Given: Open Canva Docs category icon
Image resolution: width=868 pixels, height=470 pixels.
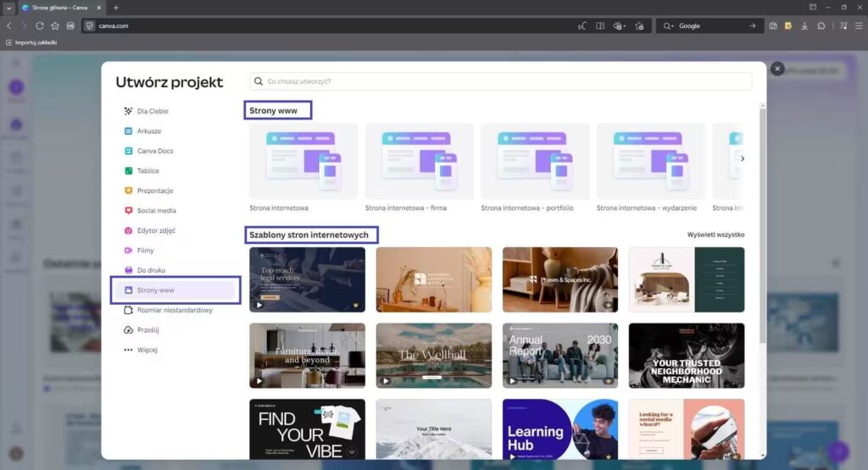Looking at the screenshot, I should [128, 151].
